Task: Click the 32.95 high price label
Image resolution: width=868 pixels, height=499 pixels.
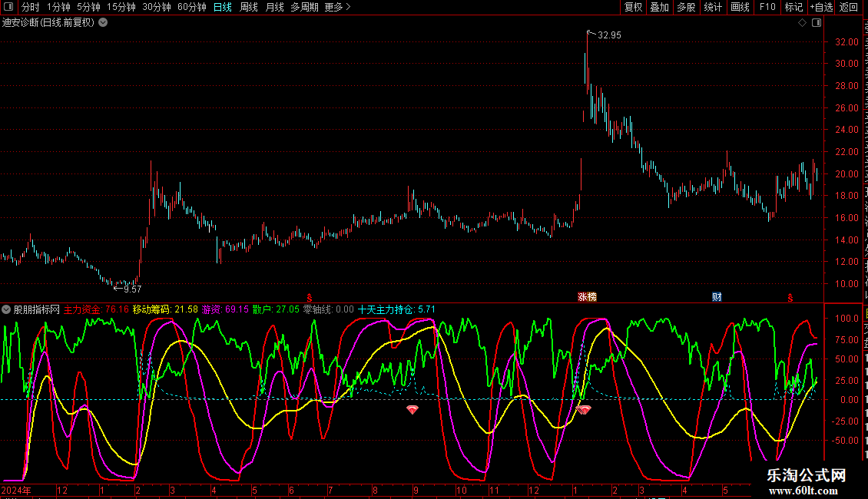Action: click(x=609, y=35)
